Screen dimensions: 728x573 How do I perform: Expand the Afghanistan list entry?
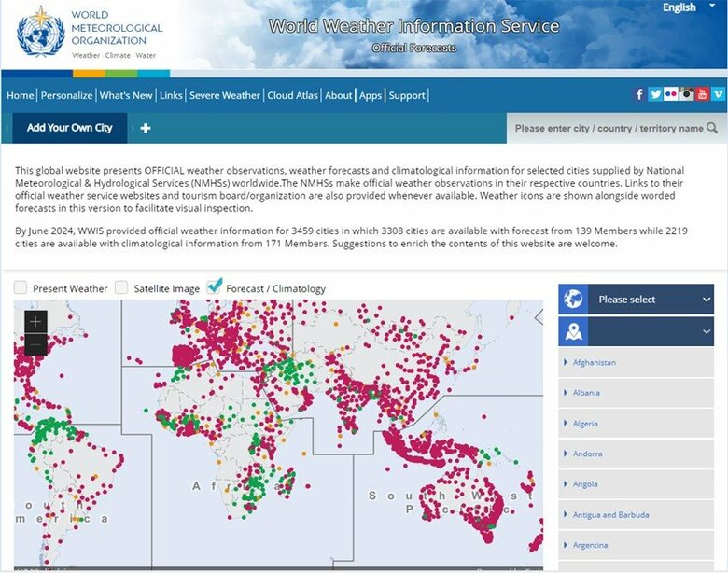594,362
